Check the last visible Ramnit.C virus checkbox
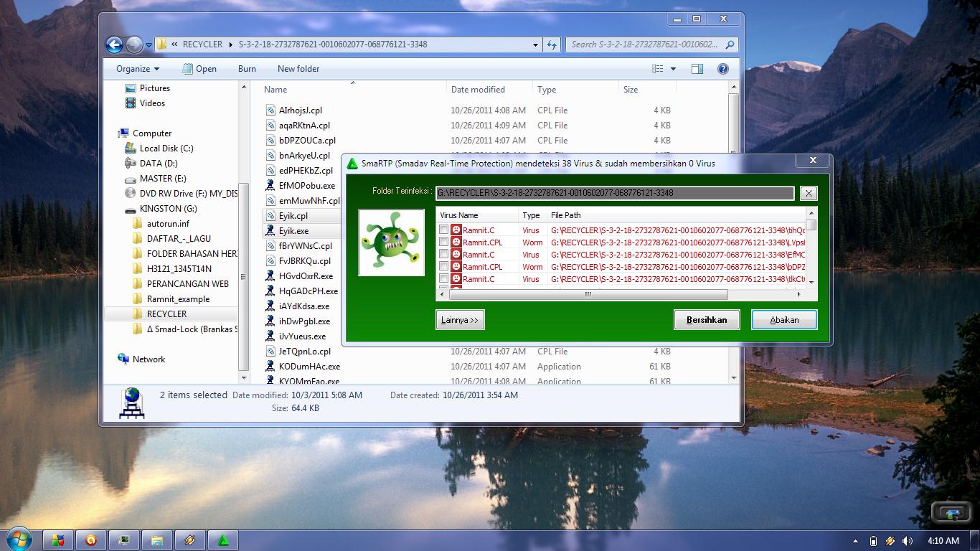Image resolution: width=980 pixels, height=551 pixels. [443, 279]
